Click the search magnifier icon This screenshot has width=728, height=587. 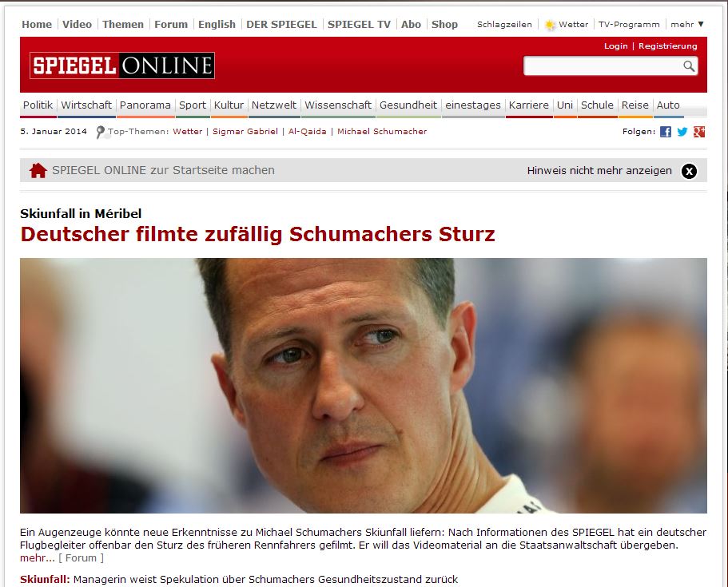point(689,66)
